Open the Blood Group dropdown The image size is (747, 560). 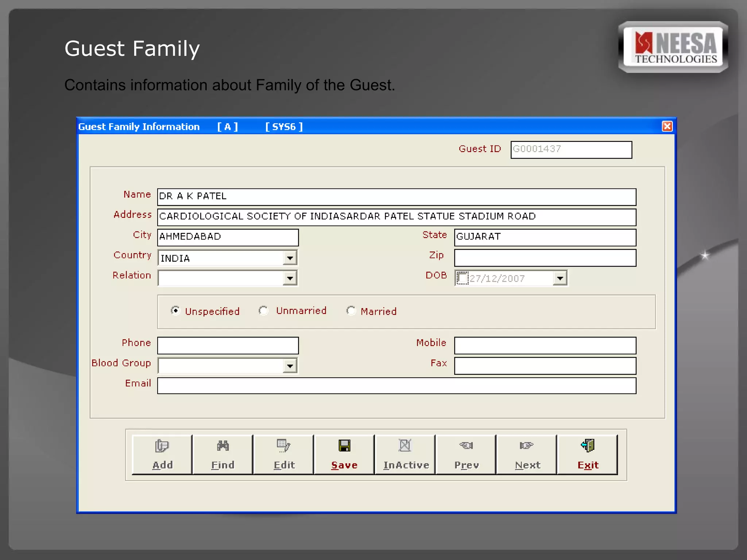point(290,366)
